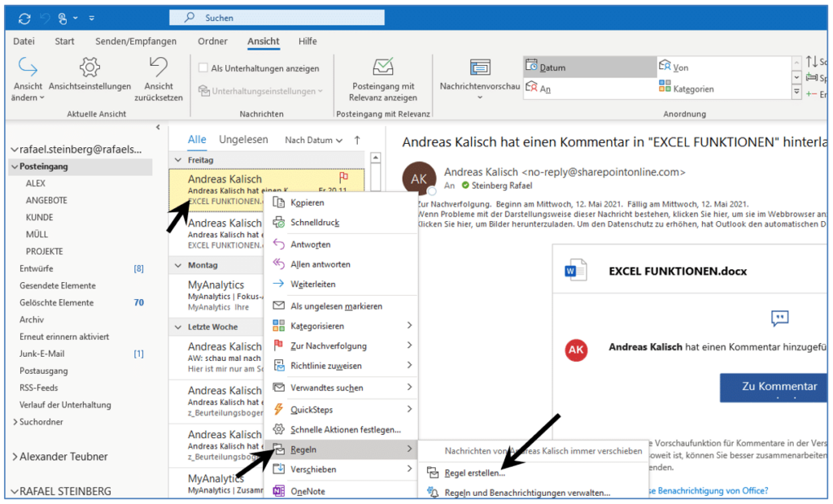
Task: Open Zur Nachverfolgung submenu
Action: (341, 345)
